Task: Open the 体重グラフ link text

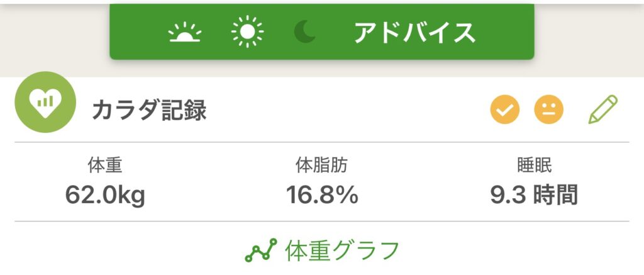Action: 342,251
